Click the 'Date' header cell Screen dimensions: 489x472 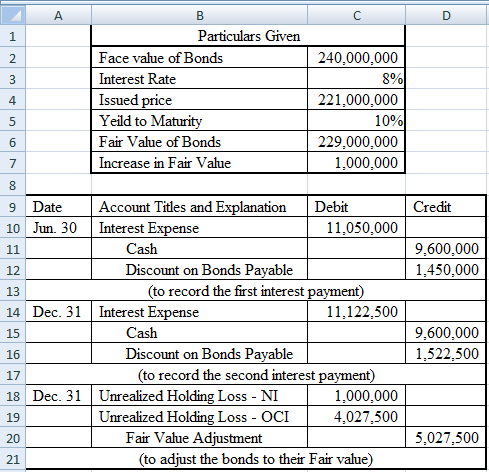(x=58, y=207)
